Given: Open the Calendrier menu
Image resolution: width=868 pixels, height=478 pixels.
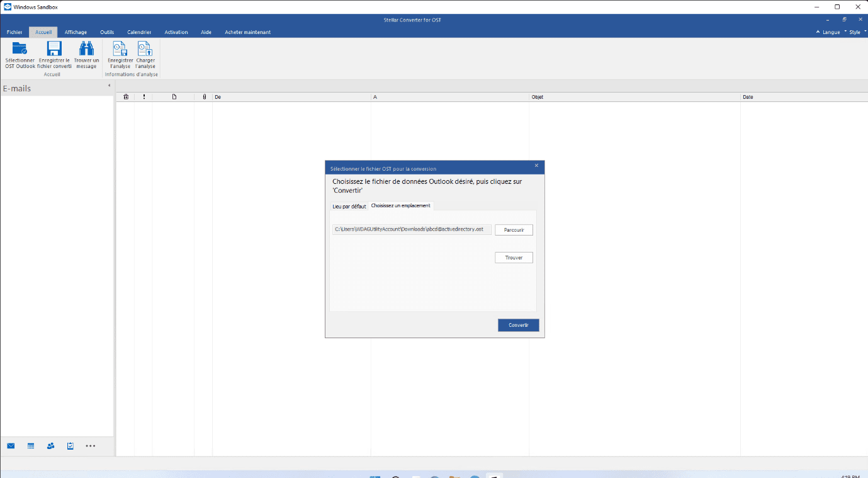Looking at the screenshot, I should (138, 31).
